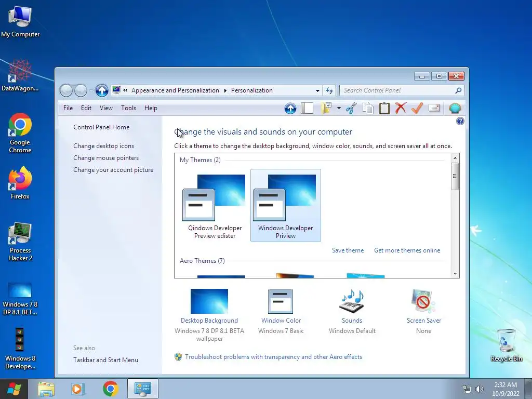Select Windows Developer Priview theme
Image resolution: width=532 pixels, height=399 pixels.
point(285,206)
